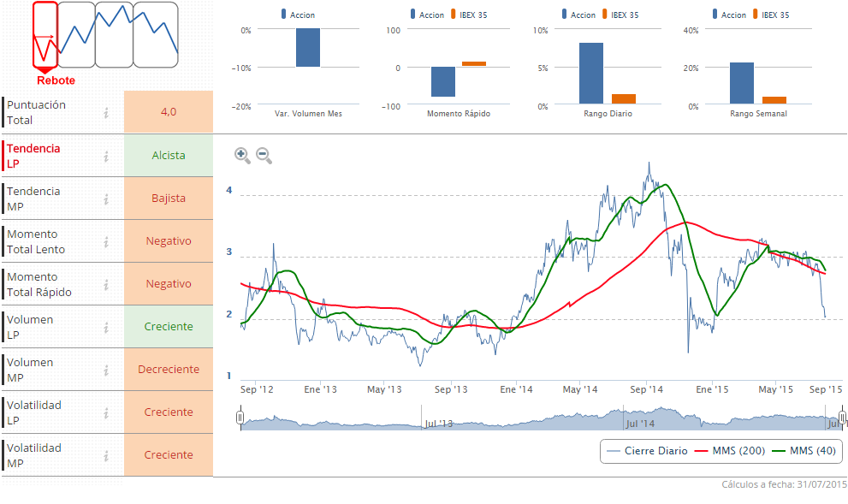Open info icon for Tendencia MP

tap(107, 199)
